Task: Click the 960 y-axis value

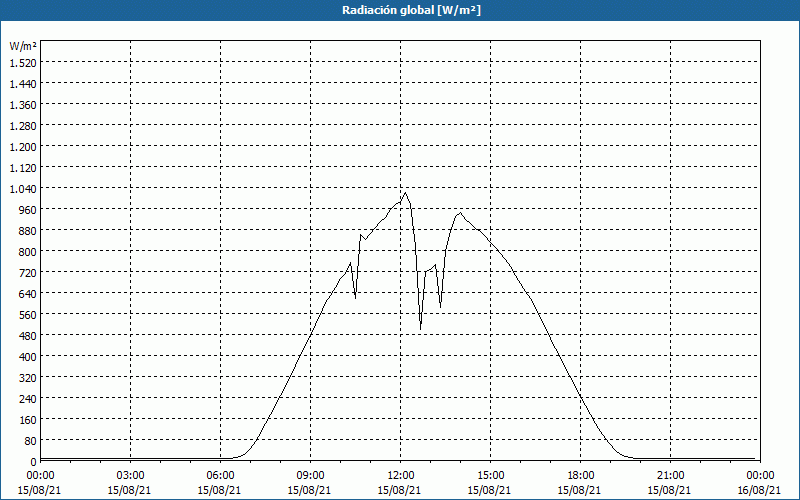Action: click(29, 210)
